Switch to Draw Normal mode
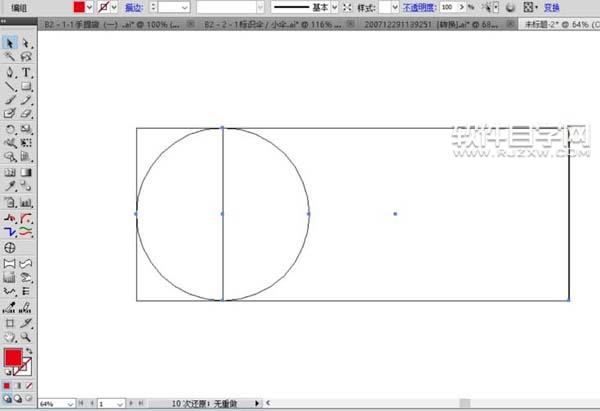This screenshot has height=411, width=600. click(x=7, y=399)
